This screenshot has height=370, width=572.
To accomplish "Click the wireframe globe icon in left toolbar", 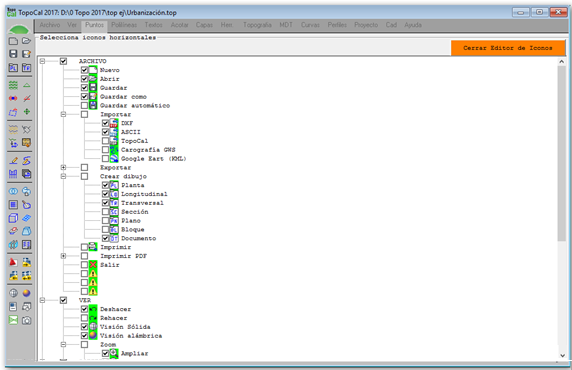I will pyautogui.click(x=13, y=293).
